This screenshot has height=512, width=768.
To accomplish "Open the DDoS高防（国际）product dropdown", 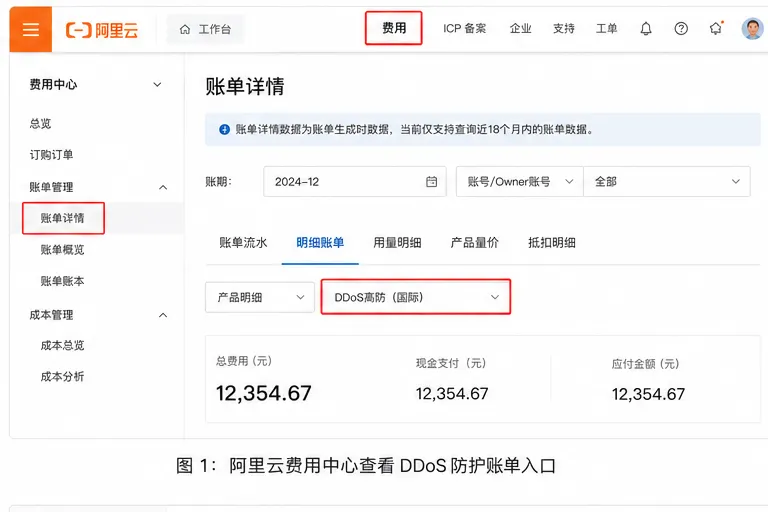I will 416,297.
